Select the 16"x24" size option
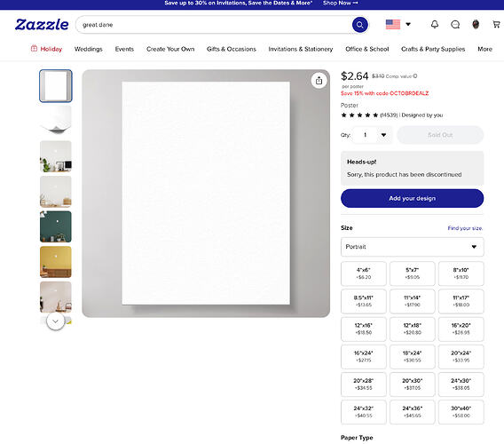 [363, 356]
